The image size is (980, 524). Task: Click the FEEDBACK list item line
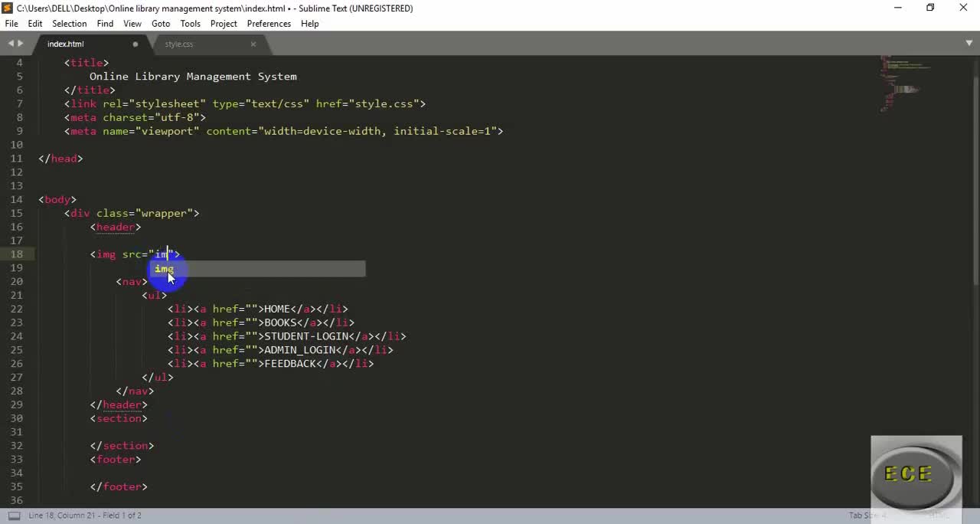[x=271, y=365]
